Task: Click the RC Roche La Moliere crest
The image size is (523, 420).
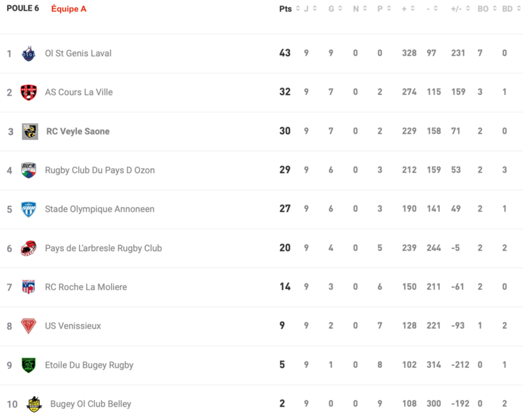Action: coord(28,287)
